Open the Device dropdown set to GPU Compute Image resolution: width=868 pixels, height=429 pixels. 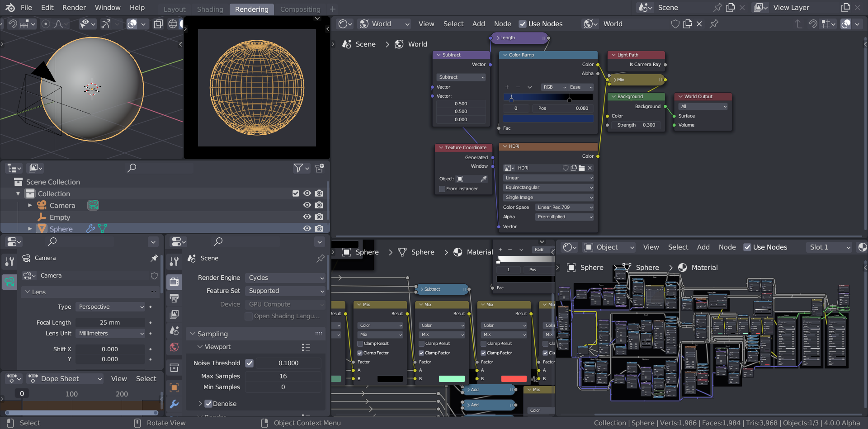point(285,304)
